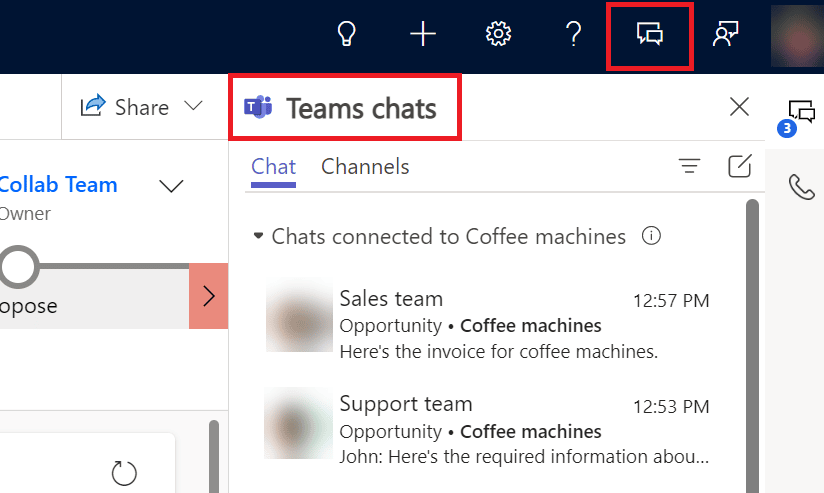
Task: Toggle the Teams chats integration icon
Action: (x=650, y=34)
